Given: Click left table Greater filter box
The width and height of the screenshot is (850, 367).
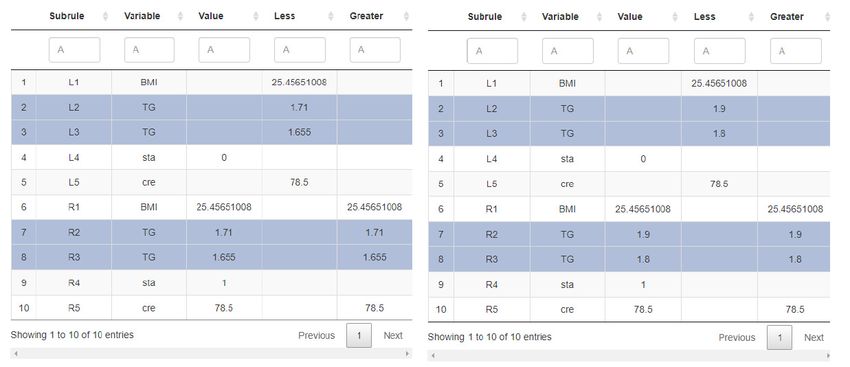Looking at the screenshot, I should click(x=375, y=50).
